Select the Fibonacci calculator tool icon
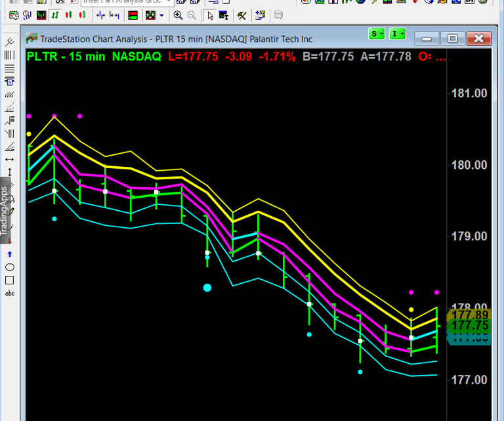 [x=10, y=81]
